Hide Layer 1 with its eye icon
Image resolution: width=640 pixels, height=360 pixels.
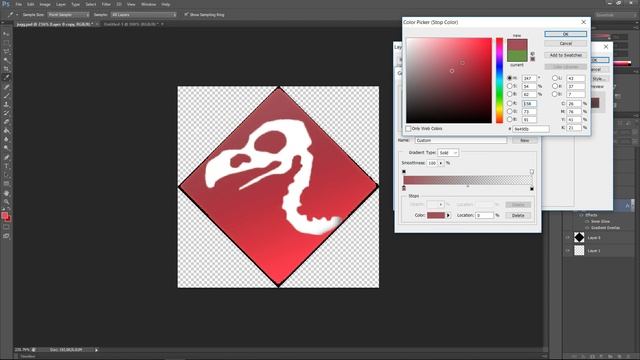click(x=568, y=251)
